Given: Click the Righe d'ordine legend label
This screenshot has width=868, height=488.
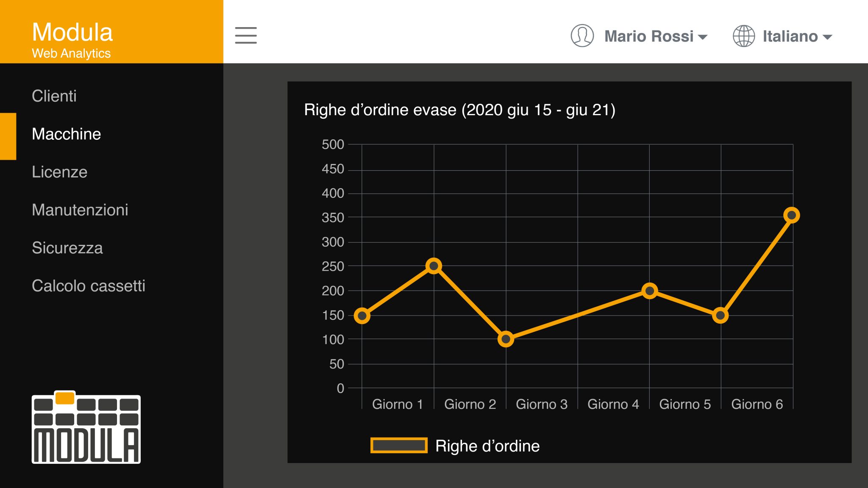Looking at the screenshot, I should point(487,446).
